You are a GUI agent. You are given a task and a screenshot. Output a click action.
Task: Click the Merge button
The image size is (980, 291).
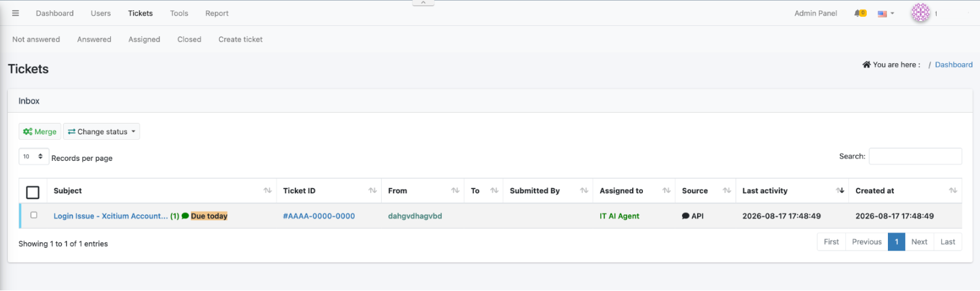point(40,131)
